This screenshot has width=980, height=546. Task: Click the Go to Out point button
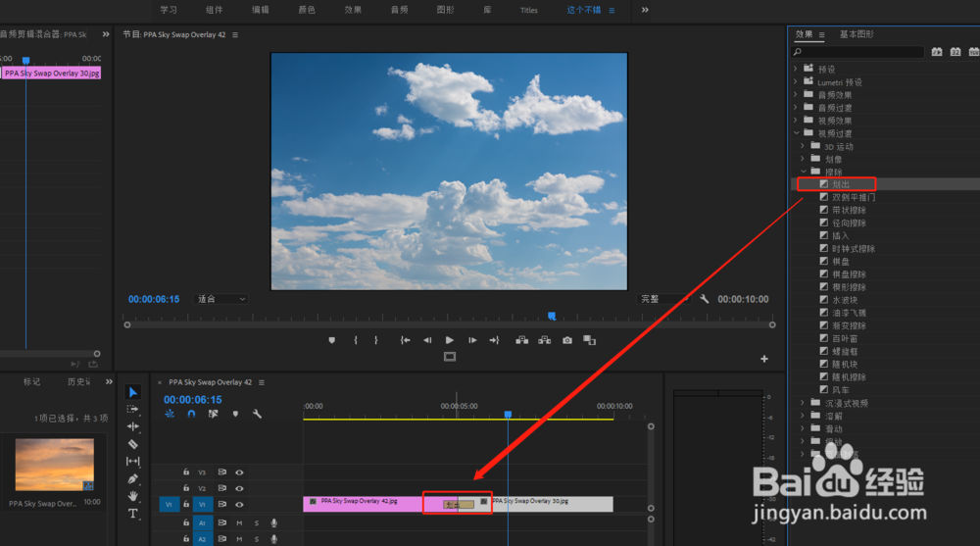tap(494, 340)
